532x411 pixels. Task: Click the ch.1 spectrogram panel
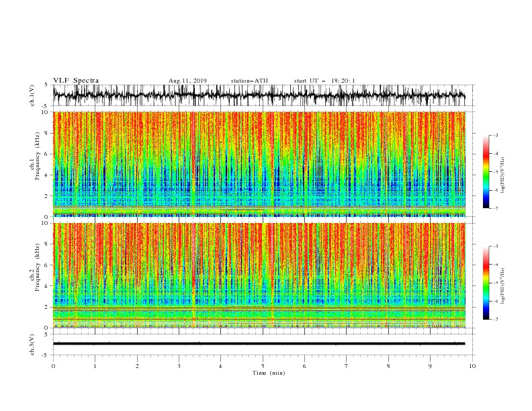pyautogui.click(x=259, y=164)
